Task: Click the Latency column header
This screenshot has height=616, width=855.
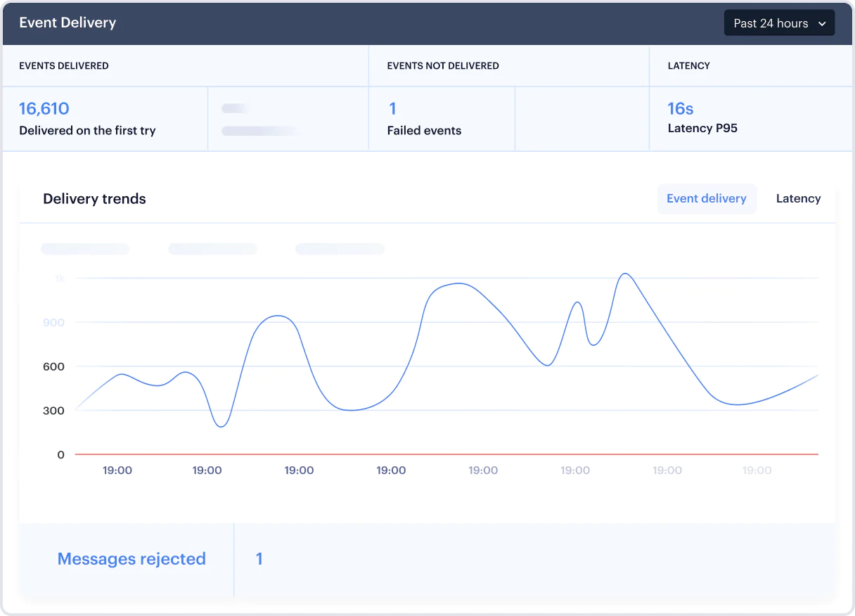Action: coord(688,65)
